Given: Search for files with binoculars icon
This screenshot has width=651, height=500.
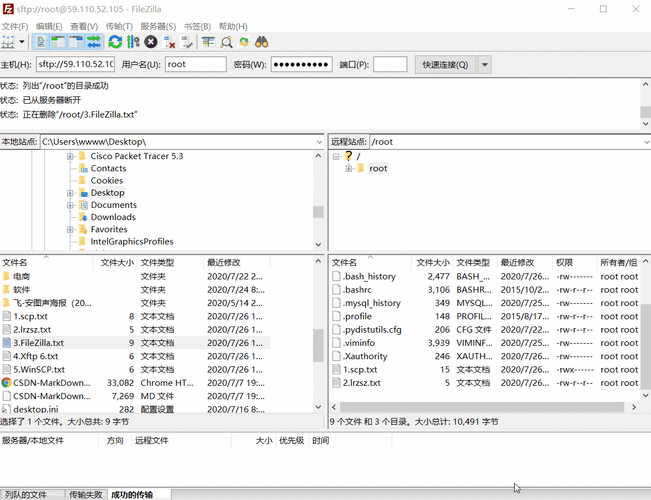Looking at the screenshot, I should 262,42.
